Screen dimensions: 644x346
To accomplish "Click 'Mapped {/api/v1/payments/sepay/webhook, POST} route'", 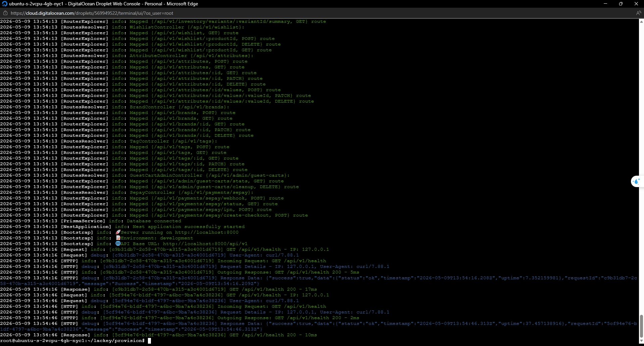I will (x=207, y=198).
